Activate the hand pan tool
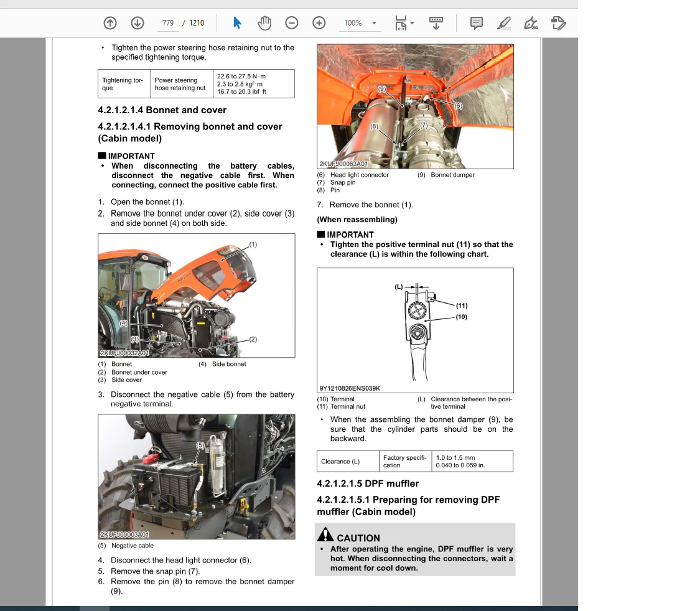Image resolution: width=700 pixels, height=611 pixels. (264, 23)
